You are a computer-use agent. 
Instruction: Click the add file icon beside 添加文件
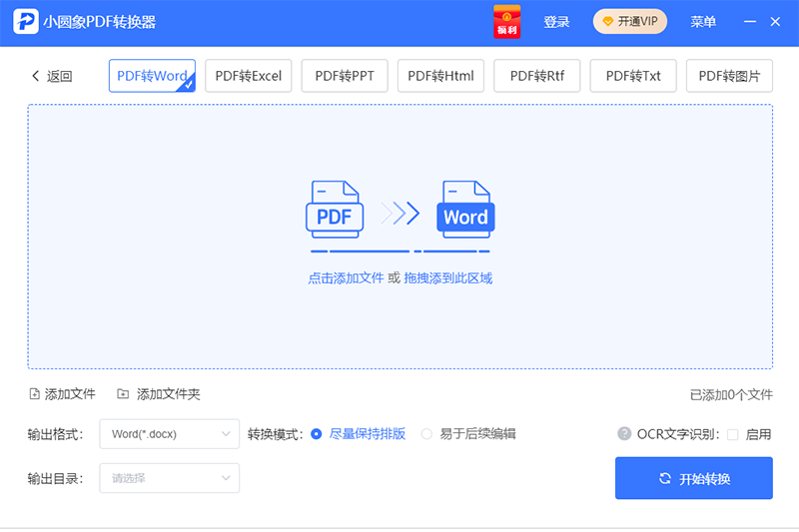coord(35,394)
